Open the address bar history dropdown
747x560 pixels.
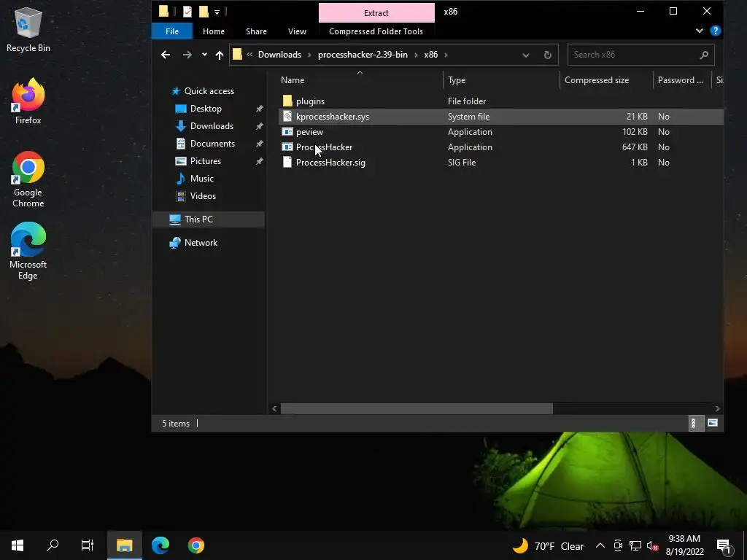pyautogui.click(x=525, y=55)
